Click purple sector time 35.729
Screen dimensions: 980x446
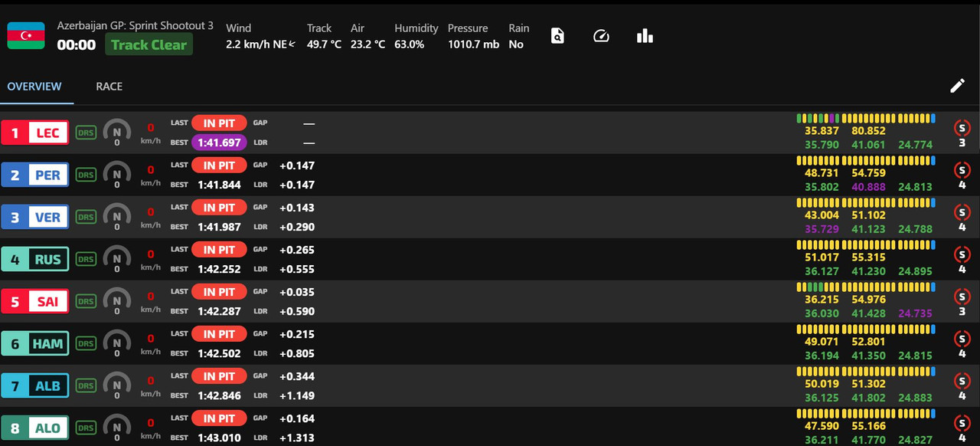point(822,229)
